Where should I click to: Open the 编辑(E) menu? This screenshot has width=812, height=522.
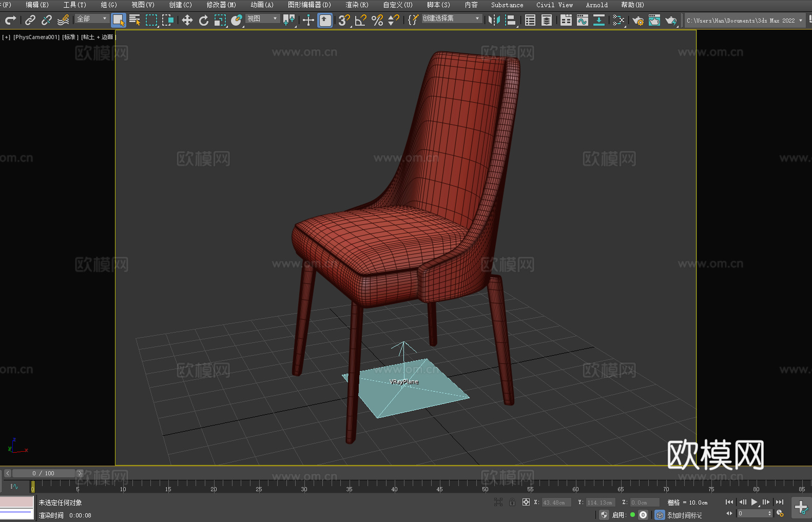pos(37,5)
